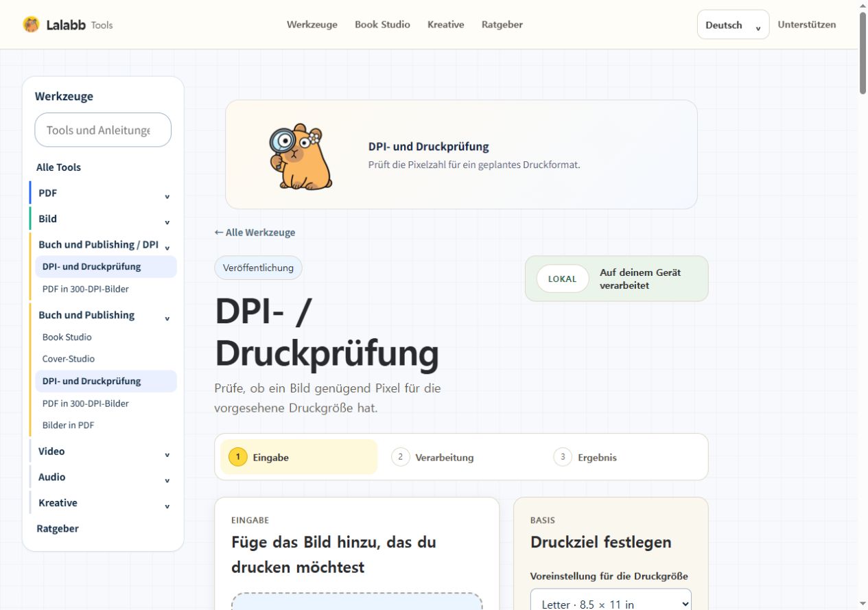Open Cover-Studio in the sidebar
Image resolution: width=868 pixels, height=610 pixels.
point(69,359)
